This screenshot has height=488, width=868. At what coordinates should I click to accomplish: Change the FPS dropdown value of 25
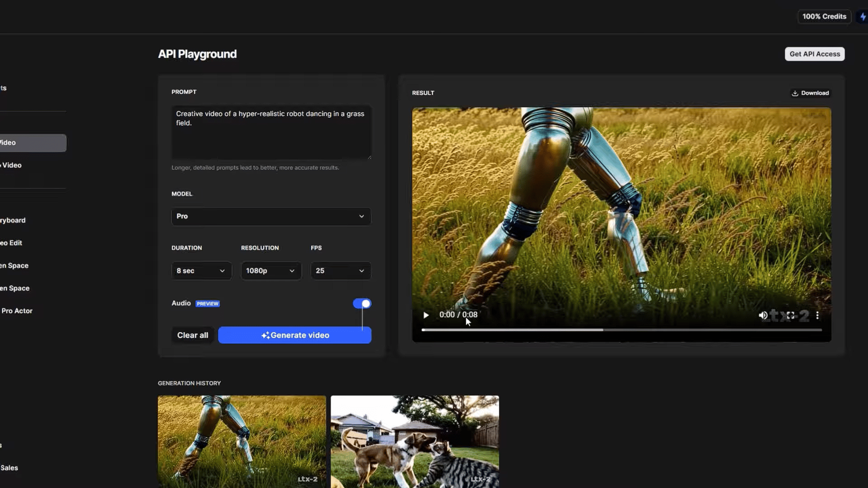pyautogui.click(x=340, y=271)
